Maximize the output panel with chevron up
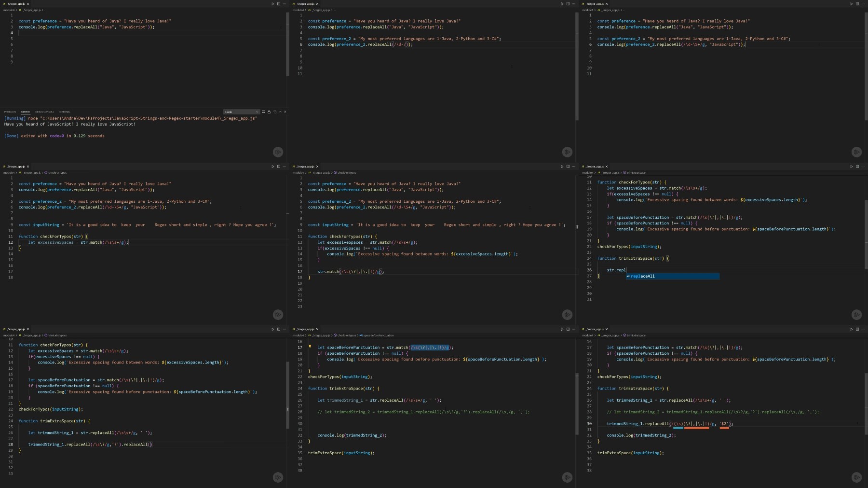868x488 pixels. tap(280, 112)
